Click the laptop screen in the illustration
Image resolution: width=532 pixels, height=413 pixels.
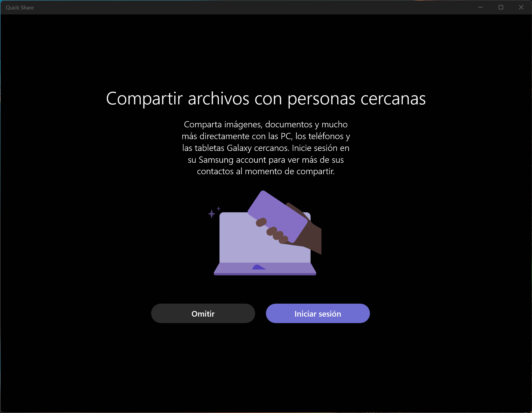[x=242, y=242]
